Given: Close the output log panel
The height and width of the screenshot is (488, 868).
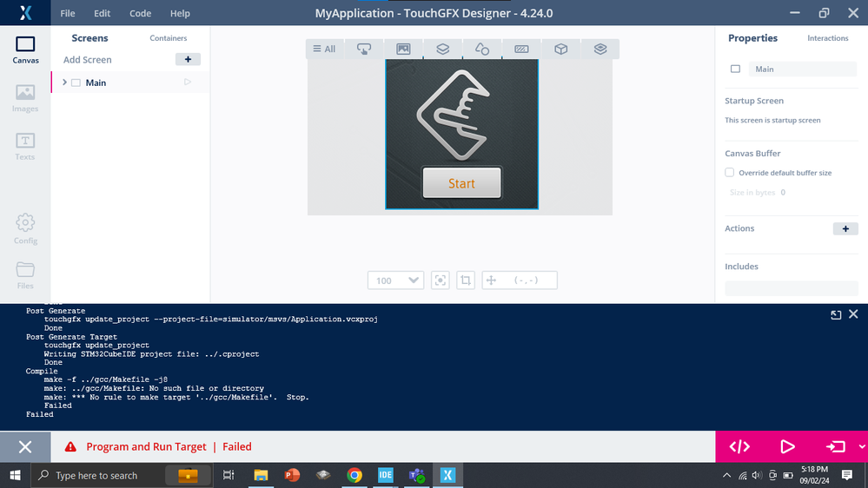Looking at the screenshot, I should point(853,313).
